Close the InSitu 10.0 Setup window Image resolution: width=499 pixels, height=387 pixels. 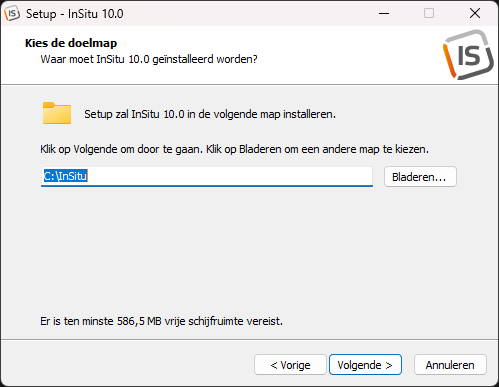coord(475,13)
